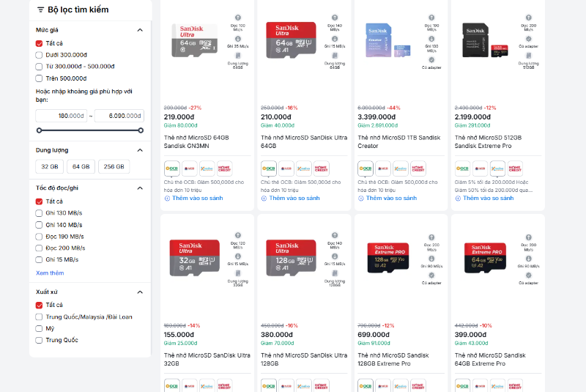Check Trung Quốc/Malaysia/Đài Loan origin filter
Image resolution: width=586 pixels, height=392 pixels.
[39, 317]
